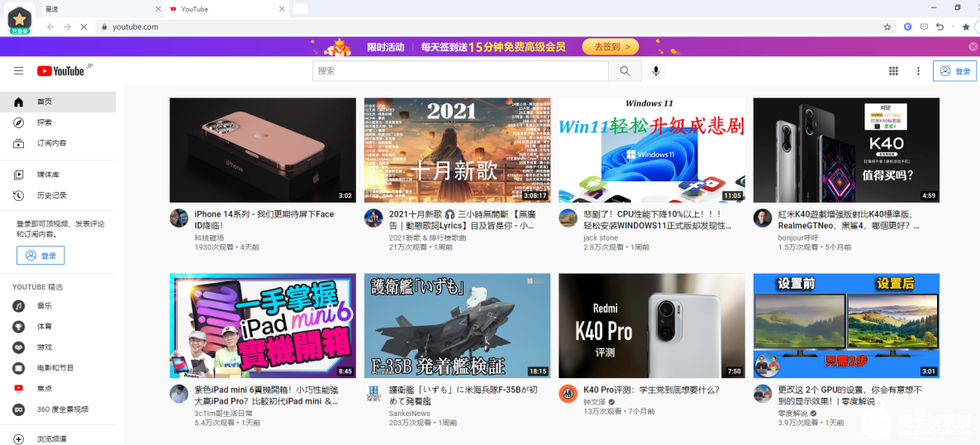
Task: Click the chat bubble toolbar icon
Action: (x=925, y=27)
